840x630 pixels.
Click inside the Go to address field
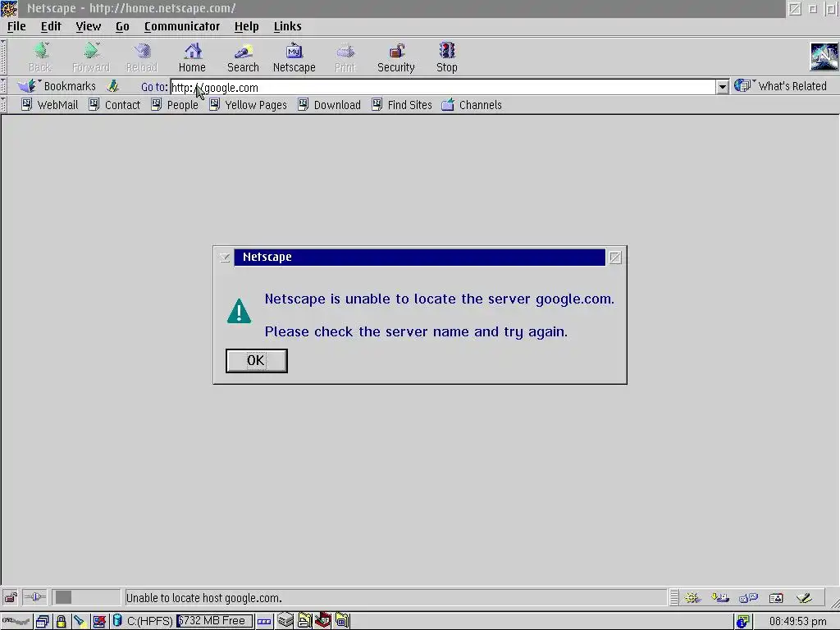click(442, 87)
